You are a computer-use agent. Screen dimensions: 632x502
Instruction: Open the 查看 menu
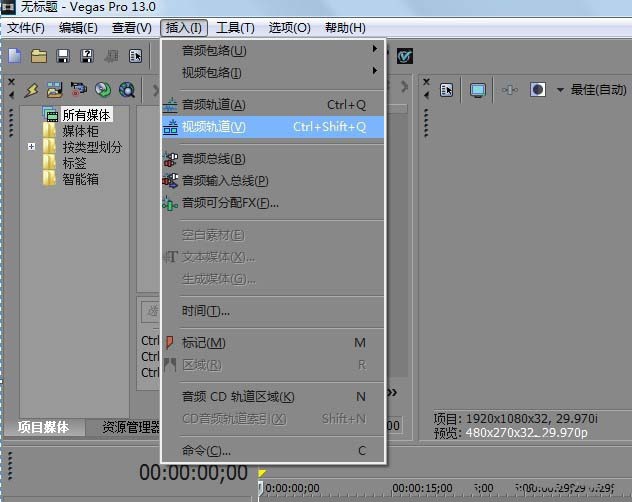click(x=132, y=28)
